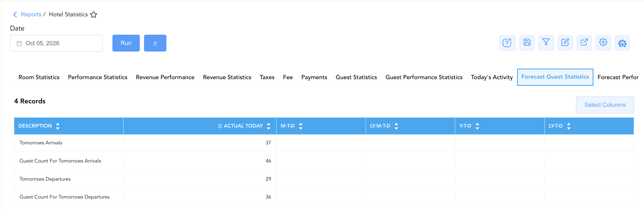Select the Tomorrows Departures row label
644x213 pixels.
pyautogui.click(x=45, y=179)
